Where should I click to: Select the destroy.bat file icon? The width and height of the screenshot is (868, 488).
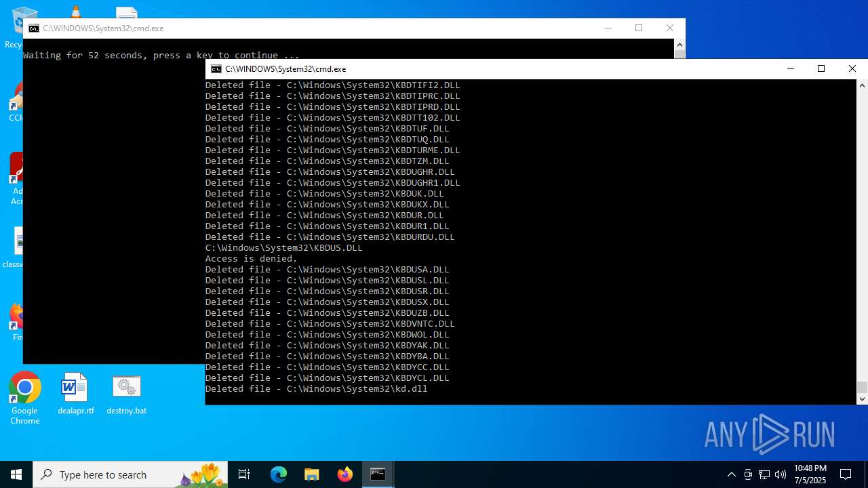pos(126,394)
